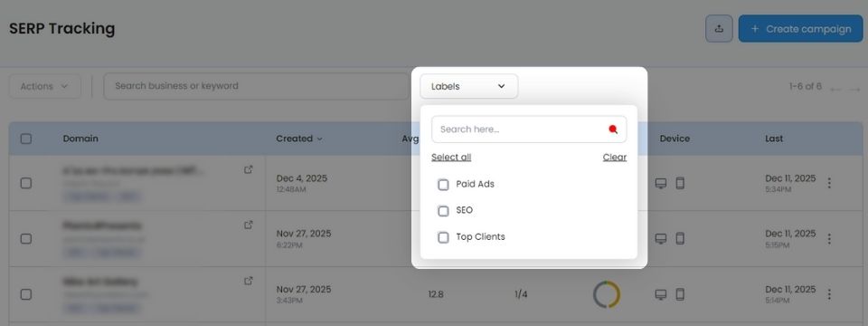Click the SERP Tracking page title

(x=62, y=28)
